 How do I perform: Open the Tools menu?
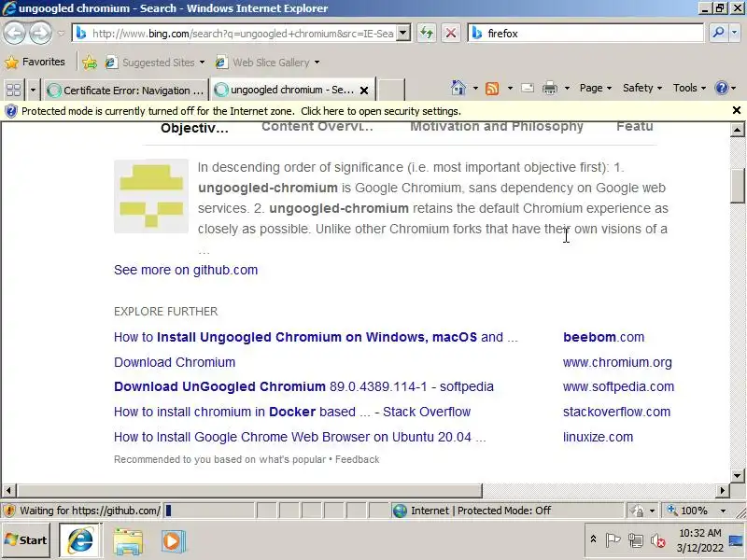point(689,88)
